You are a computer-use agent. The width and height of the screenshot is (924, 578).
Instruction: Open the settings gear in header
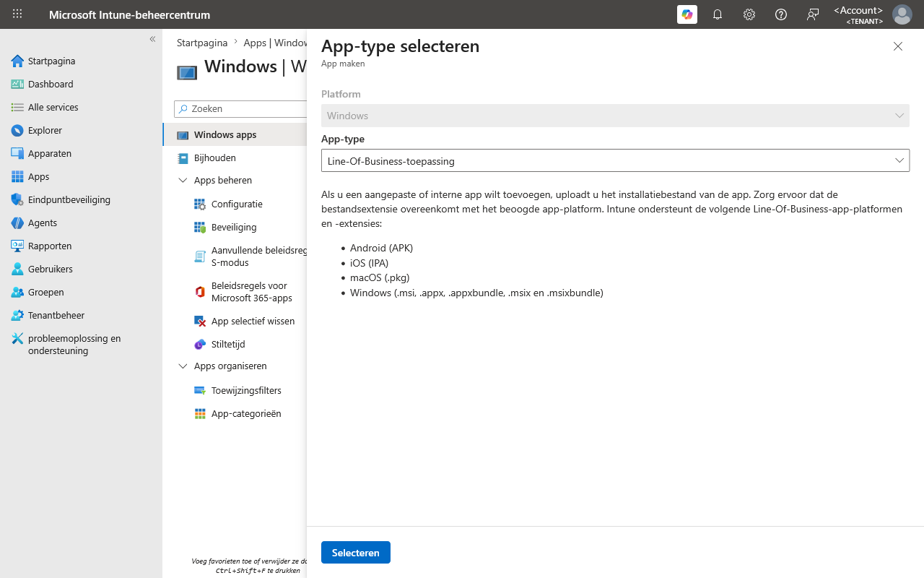tap(749, 14)
